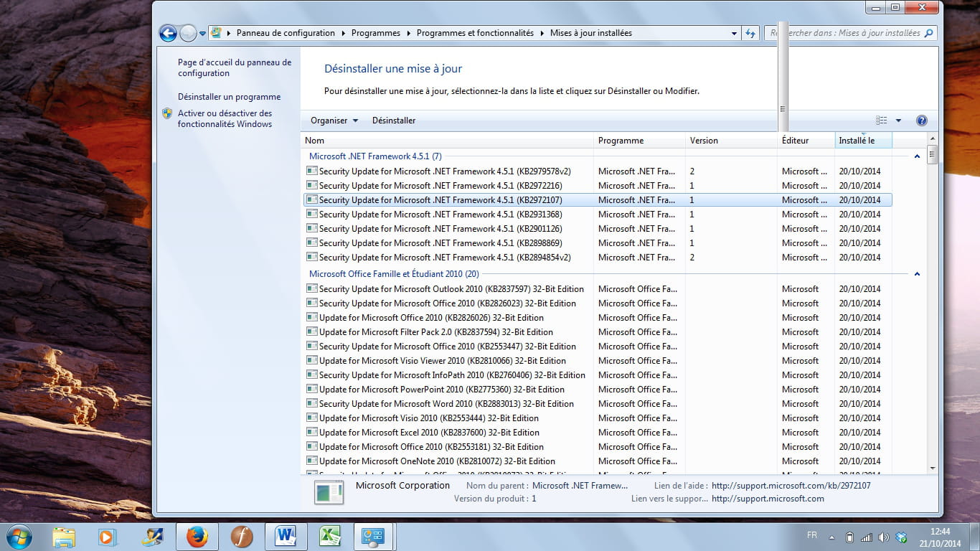Select Security Update for Office 2010 KB2826023
Screen dimensions: 980x551
(x=598, y=303)
